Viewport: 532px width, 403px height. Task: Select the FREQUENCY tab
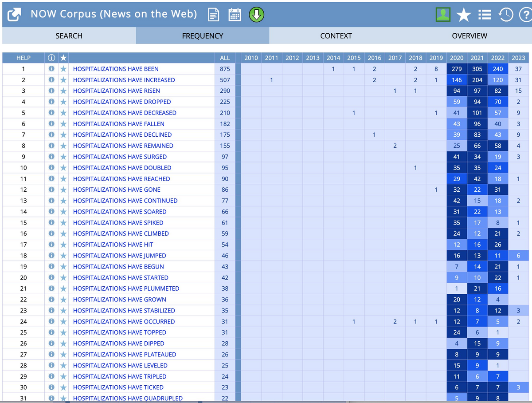202,36
